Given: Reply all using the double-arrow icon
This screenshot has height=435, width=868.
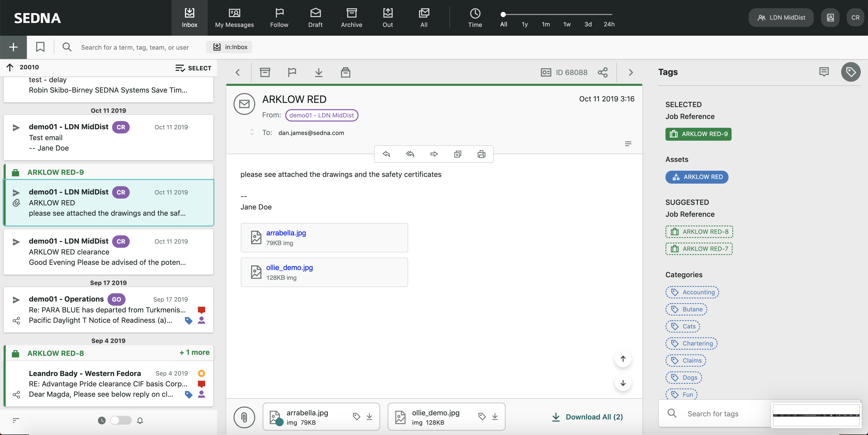Looking at the screenshot, I should (410, 154).
